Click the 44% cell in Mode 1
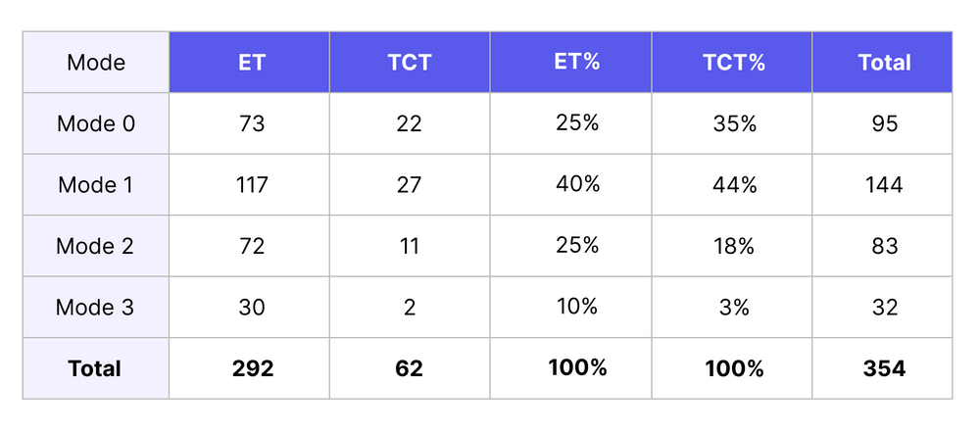The width and height of the screenshot is (980, 434). [734, 185]
